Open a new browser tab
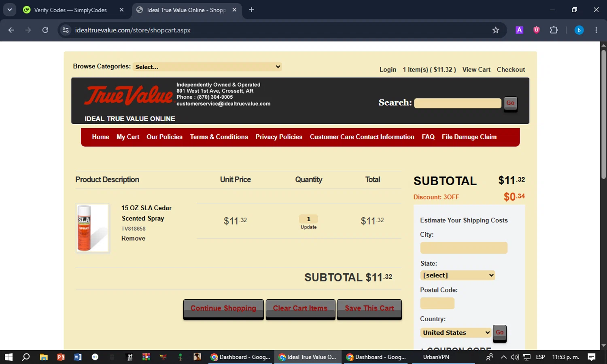The height and width of the screenshot is (364, 607). click(x=251, y=10)
